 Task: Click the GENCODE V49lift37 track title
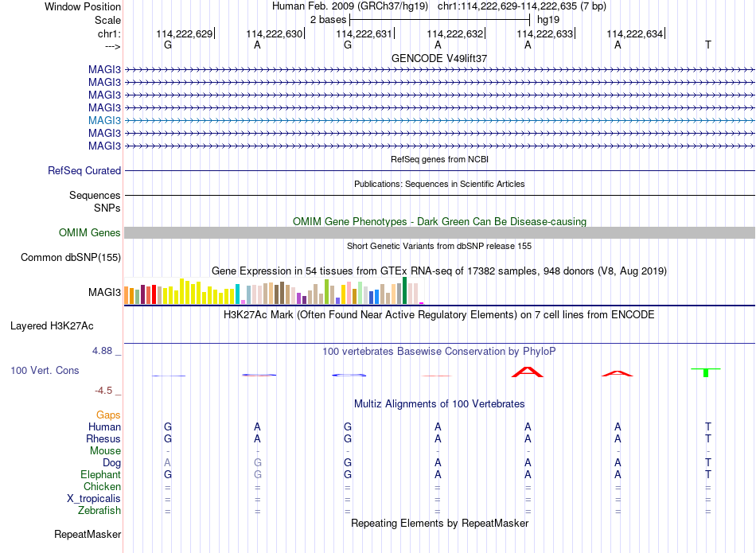(439, 58)
